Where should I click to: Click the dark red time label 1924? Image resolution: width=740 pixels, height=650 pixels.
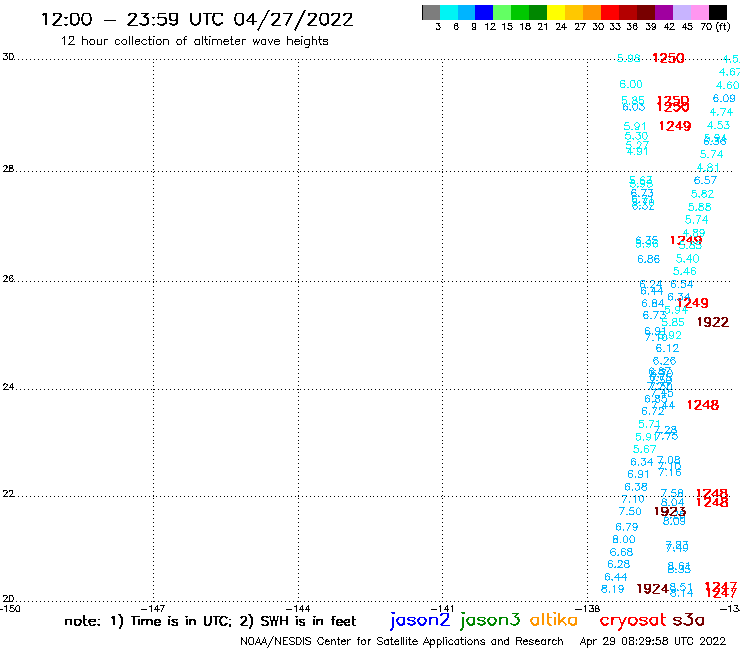coord(653,589)
